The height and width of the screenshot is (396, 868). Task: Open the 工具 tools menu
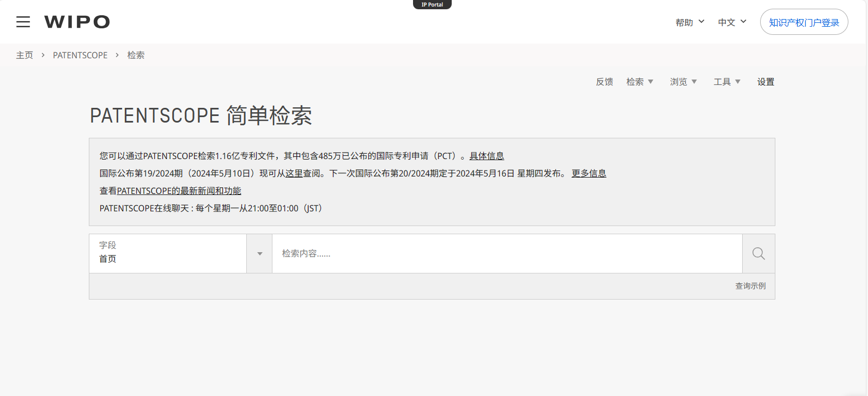coord(727,82)
